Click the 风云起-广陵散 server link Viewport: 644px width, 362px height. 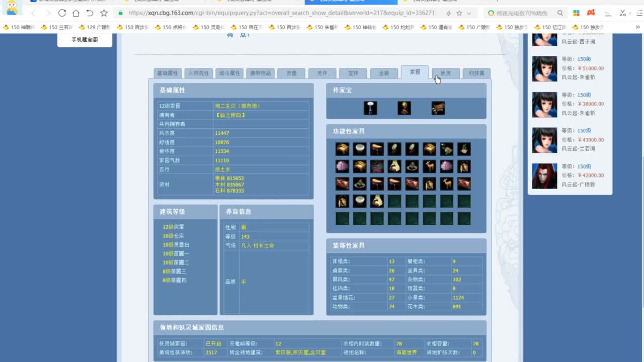click(x=579, y=185)
